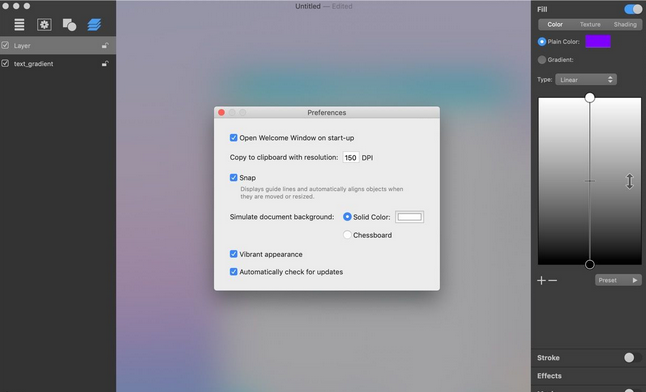Click the bottom black gradient stop handle
Viewport: 646px width, 392px height.
click(x=590, y=265)
